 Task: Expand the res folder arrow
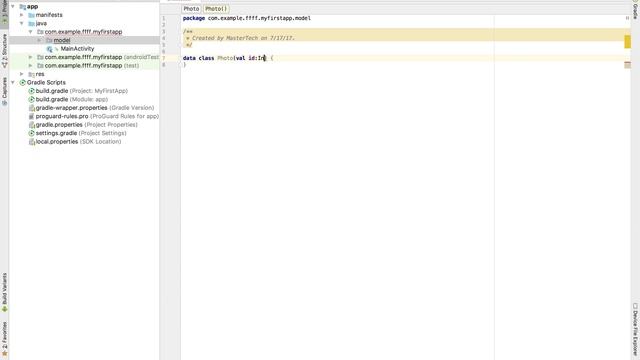(x=22, y=74)
